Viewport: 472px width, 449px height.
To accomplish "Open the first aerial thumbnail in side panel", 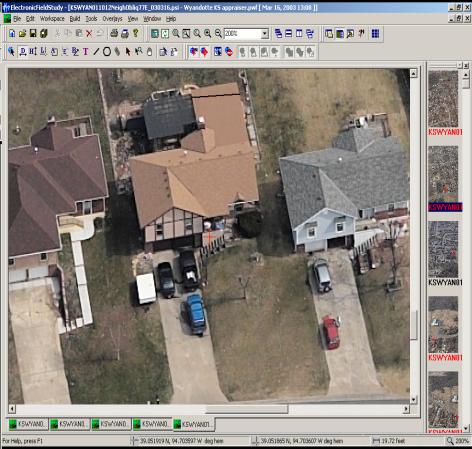I will (443, 99).
